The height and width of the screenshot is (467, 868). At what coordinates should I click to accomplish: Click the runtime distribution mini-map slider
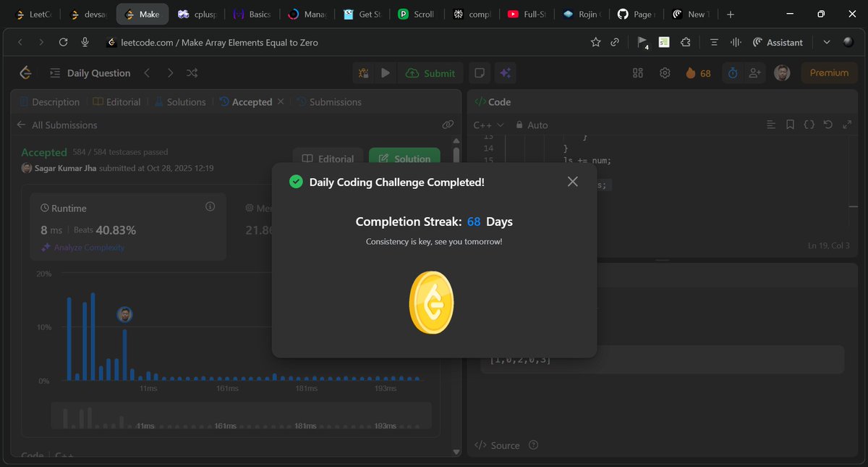point(241,416)
